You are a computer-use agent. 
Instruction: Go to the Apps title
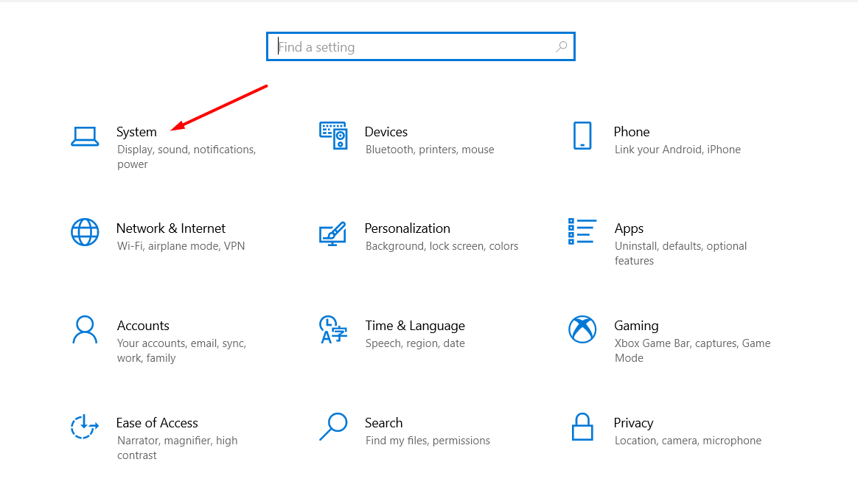(x=629, y=228)
